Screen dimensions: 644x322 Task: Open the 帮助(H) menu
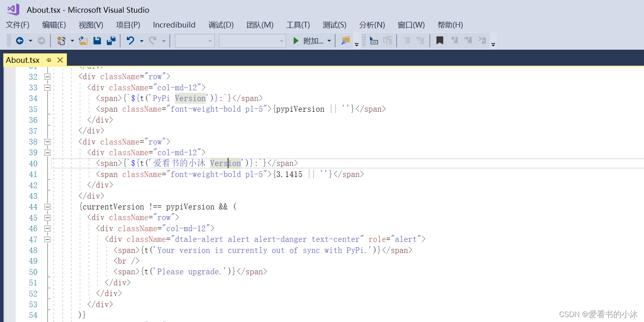450,25
